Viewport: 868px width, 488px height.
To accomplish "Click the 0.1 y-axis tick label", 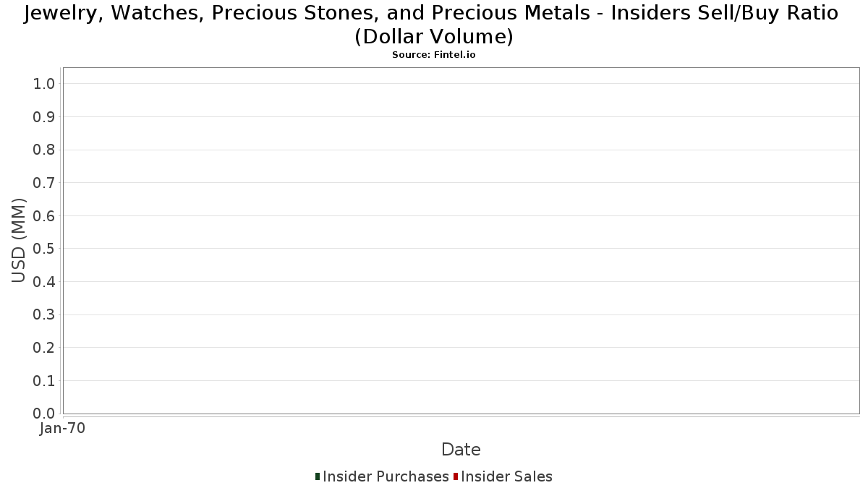I will coord(44,381).
